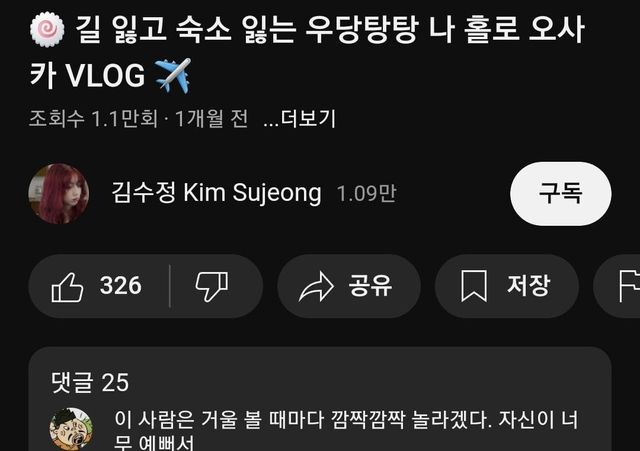Open the 댓글 25 comments section

coord(90,382)
